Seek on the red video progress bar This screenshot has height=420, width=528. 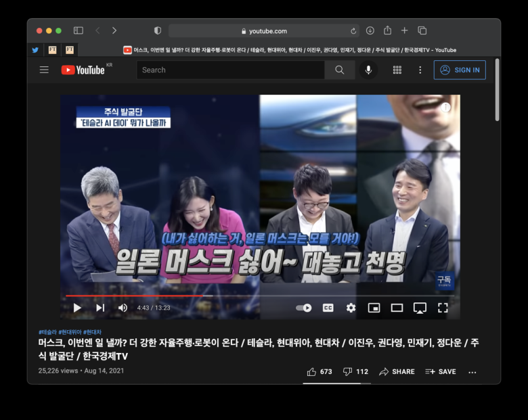click(260, 296)
